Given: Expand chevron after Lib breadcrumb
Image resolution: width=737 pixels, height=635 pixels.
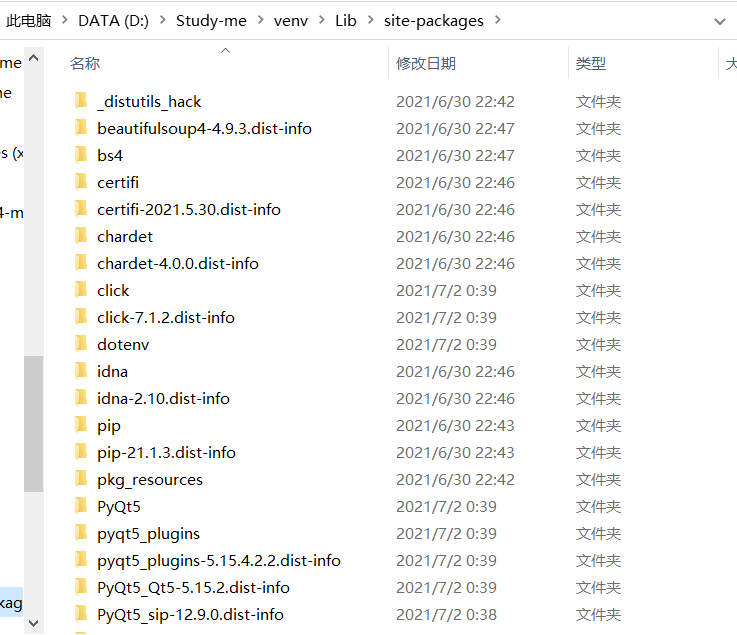Looking at the screenshot, I should click(x=371, y=20).
